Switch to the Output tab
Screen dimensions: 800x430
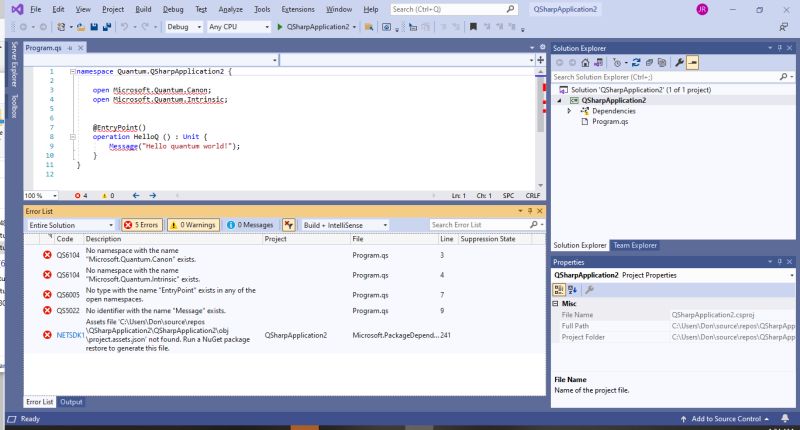[71, 402]
